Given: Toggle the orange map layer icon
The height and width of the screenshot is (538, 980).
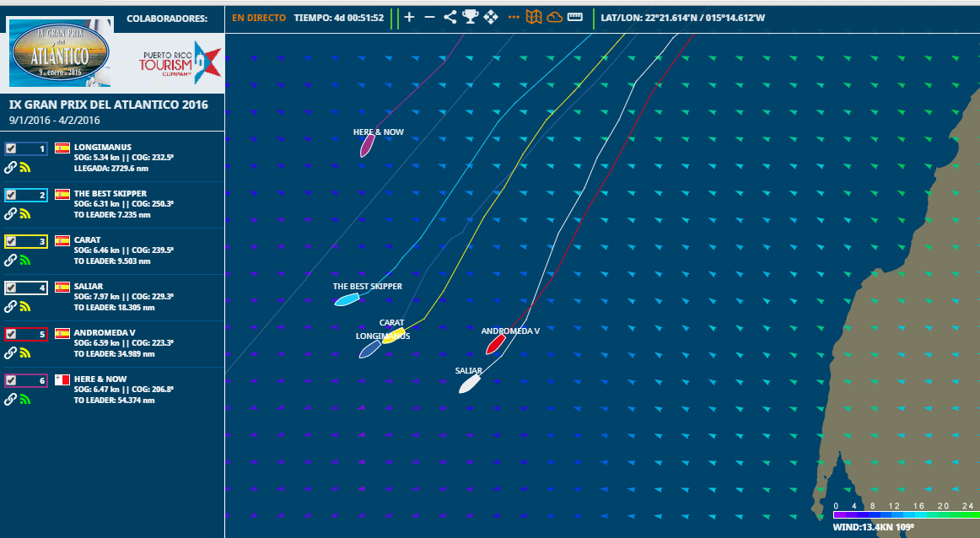Looking at the screenshot, I should point(534,17).
